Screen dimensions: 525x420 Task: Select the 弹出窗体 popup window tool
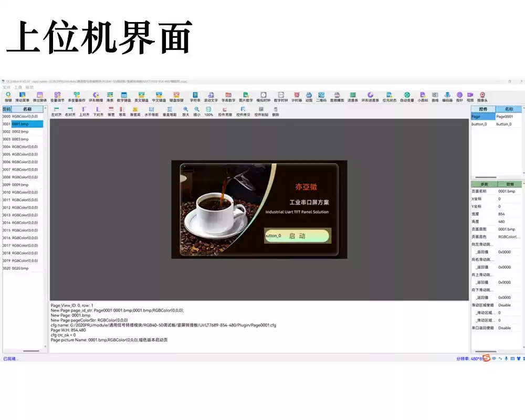click(40, 97)
